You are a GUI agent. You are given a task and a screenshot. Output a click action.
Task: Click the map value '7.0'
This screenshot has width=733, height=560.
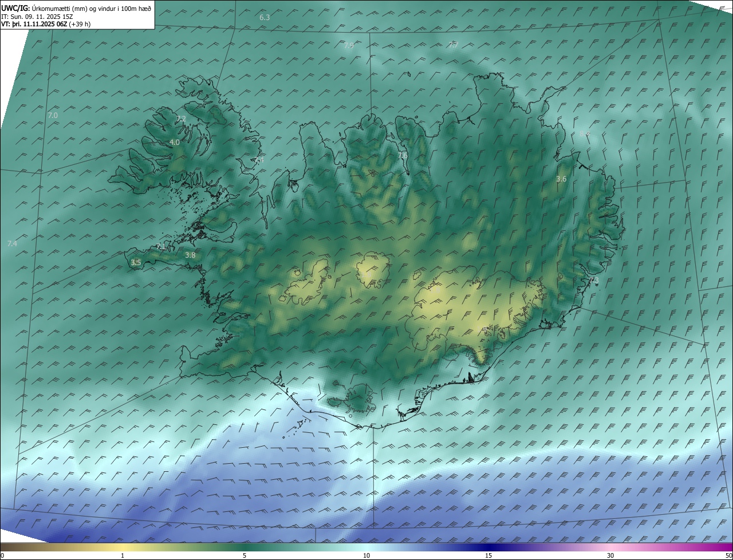[x=53, y=116]
